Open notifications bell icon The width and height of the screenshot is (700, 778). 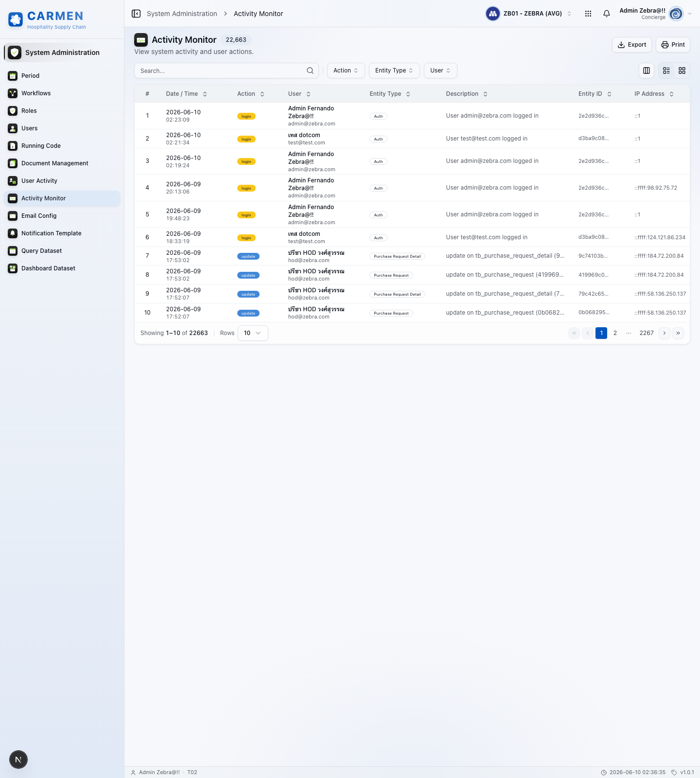pos(607,14)
